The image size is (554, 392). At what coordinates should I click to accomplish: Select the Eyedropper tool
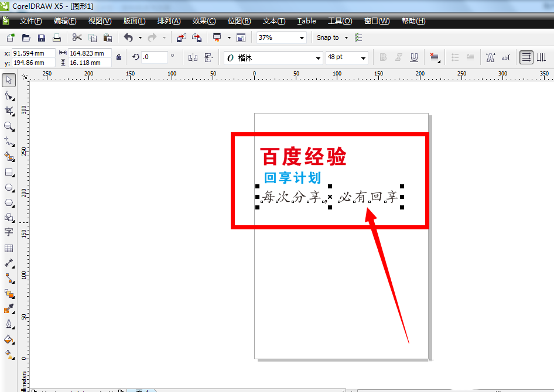coord(9,309)
